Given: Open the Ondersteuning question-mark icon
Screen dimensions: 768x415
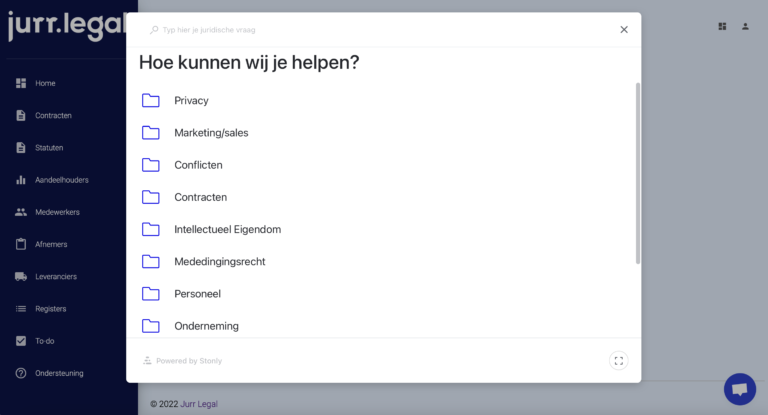Looking at the screenshot, I should point(21,373).
